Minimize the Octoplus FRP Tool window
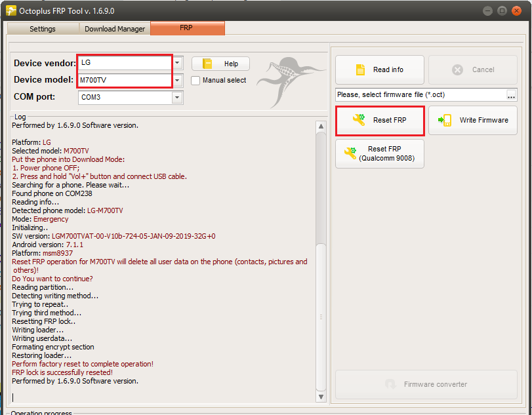 [487, 11]
